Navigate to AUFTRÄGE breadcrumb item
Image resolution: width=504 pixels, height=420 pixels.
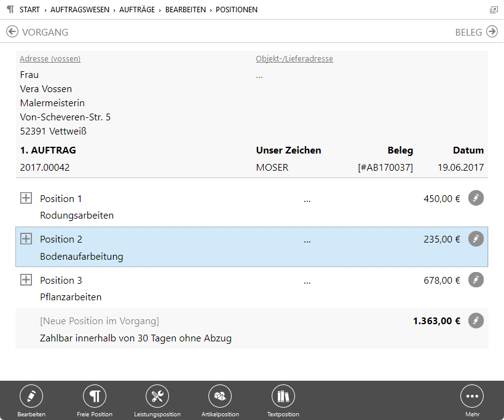pos(136,10)
